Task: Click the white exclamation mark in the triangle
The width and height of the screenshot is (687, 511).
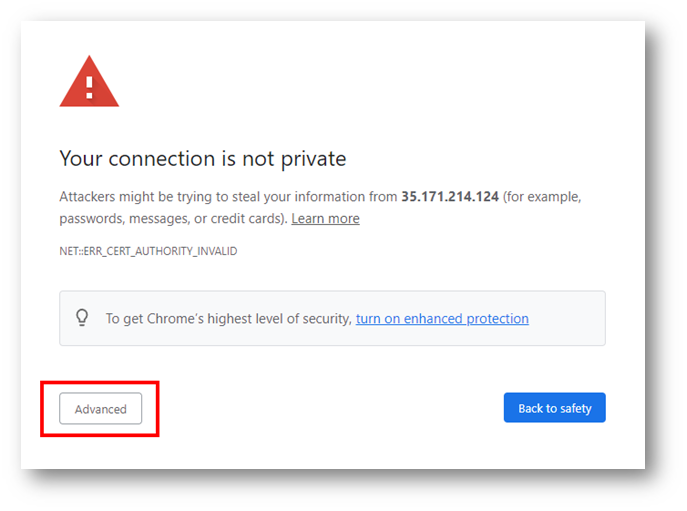Action: point(89,87)
